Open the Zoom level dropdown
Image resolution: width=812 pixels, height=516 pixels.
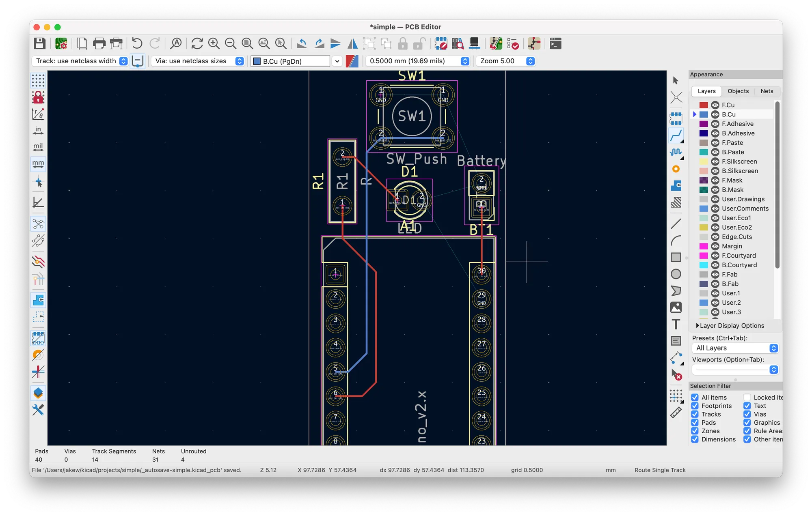505,61
